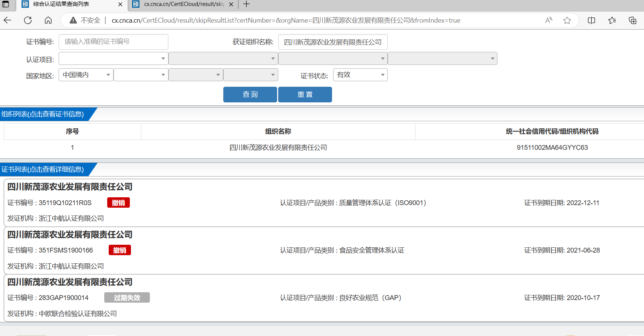This screenshot has height=336, width=644.
Task: Click the 序号 column header
Action: pyautogui.click(x=72, y=131)
